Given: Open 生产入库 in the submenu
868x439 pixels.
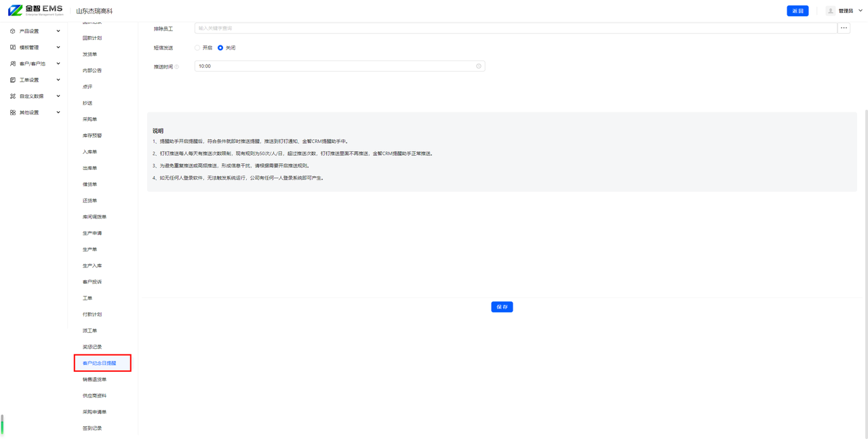Looking at the screenshot, I should [x=92, y=266].
